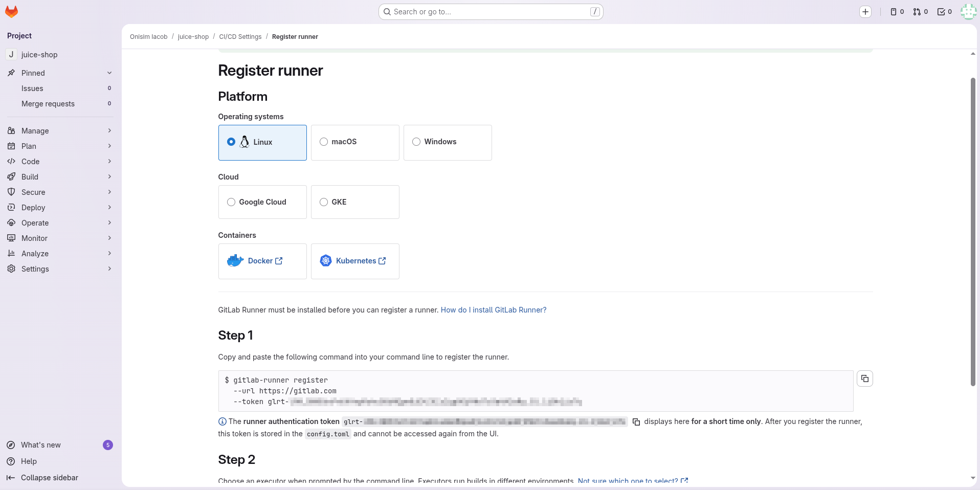Open assigned issues counter icon

[x=897, y=12]
